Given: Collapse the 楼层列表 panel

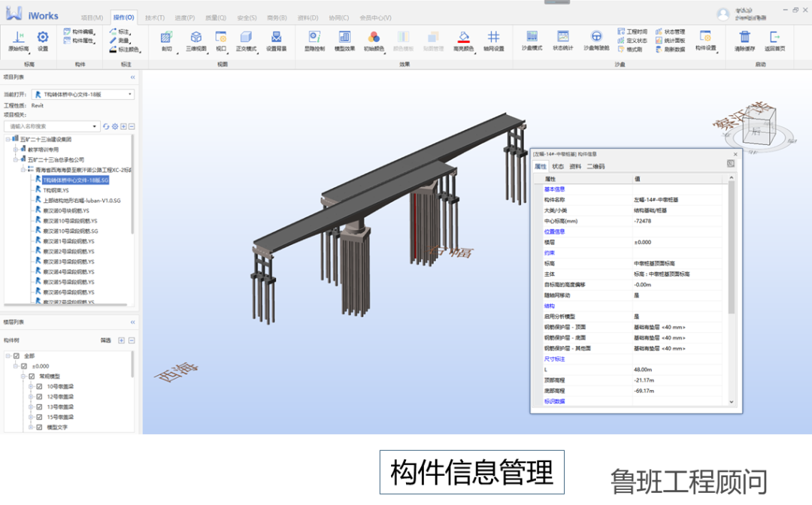Looking at the screenshot, I should [132, 322].
